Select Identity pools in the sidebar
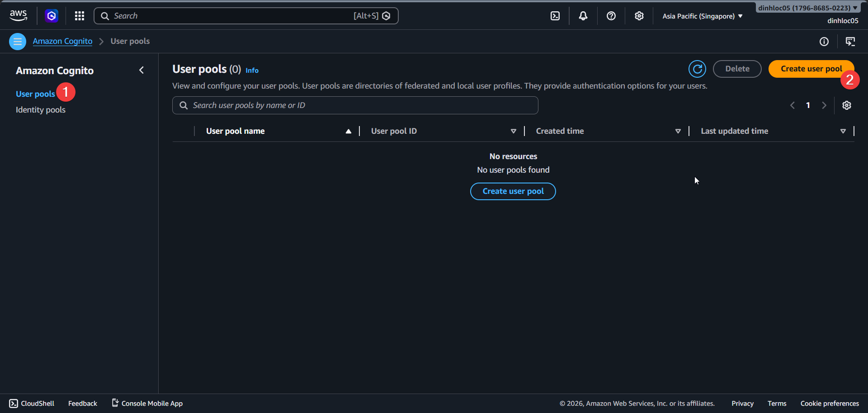 [40, 109]
